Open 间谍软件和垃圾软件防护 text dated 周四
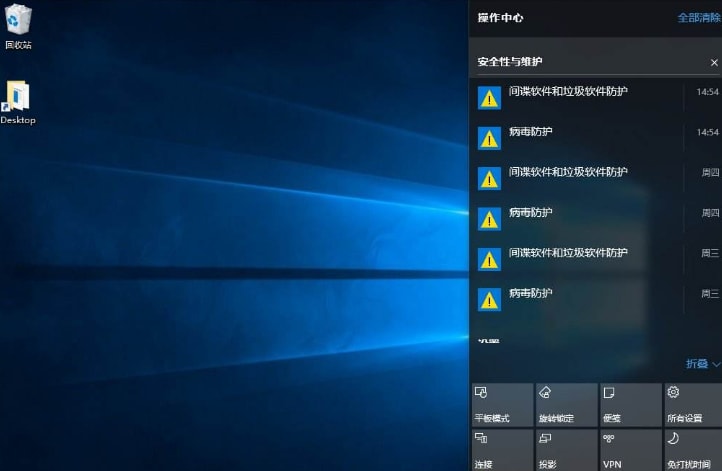The image size is (722, 471). pyautogui.click(x=568, y=172)
